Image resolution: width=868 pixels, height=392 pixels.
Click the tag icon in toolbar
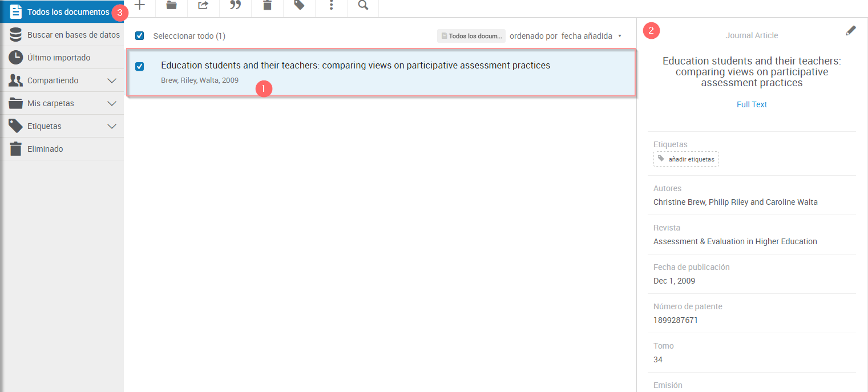[299, 5]
